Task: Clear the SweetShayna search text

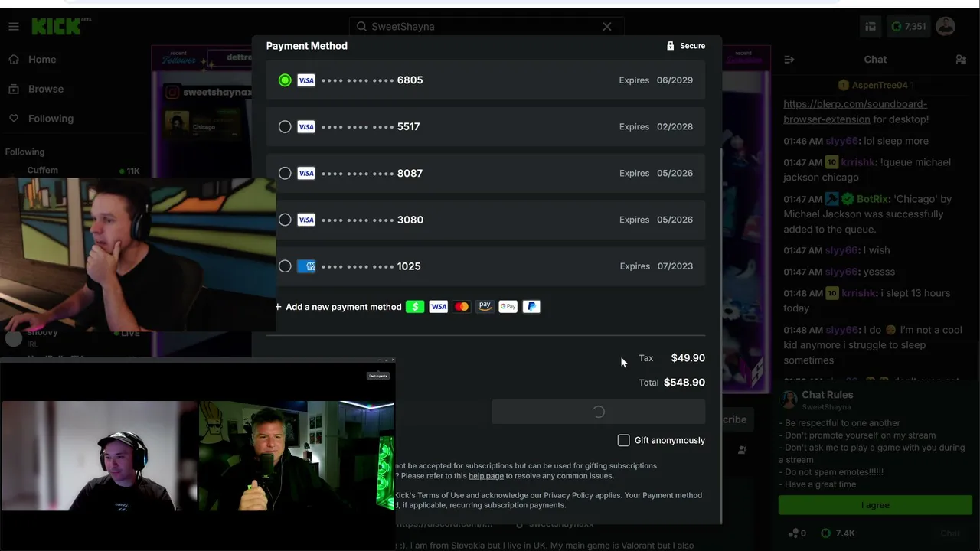Action: point(607,27)
